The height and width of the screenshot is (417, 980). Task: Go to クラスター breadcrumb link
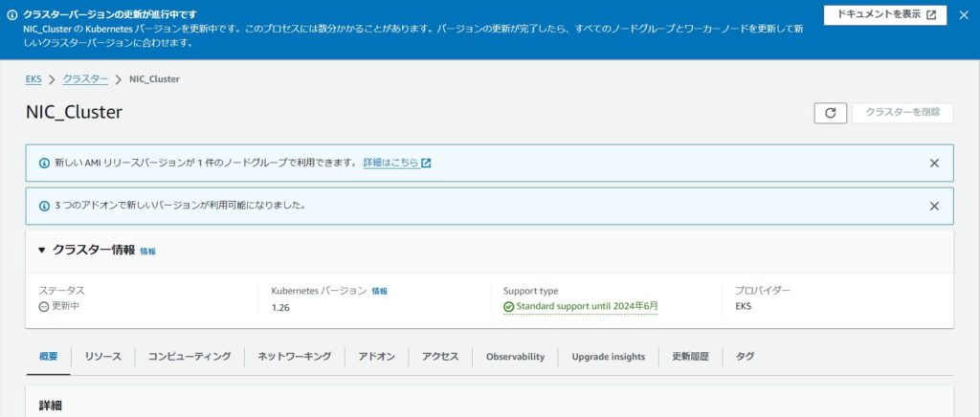pos(85,79)
